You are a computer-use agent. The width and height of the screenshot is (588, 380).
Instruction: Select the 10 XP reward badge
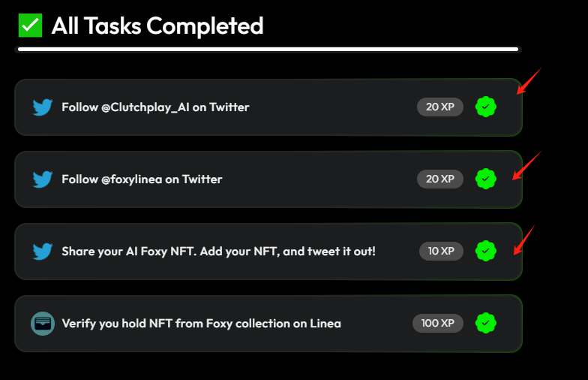441,251
